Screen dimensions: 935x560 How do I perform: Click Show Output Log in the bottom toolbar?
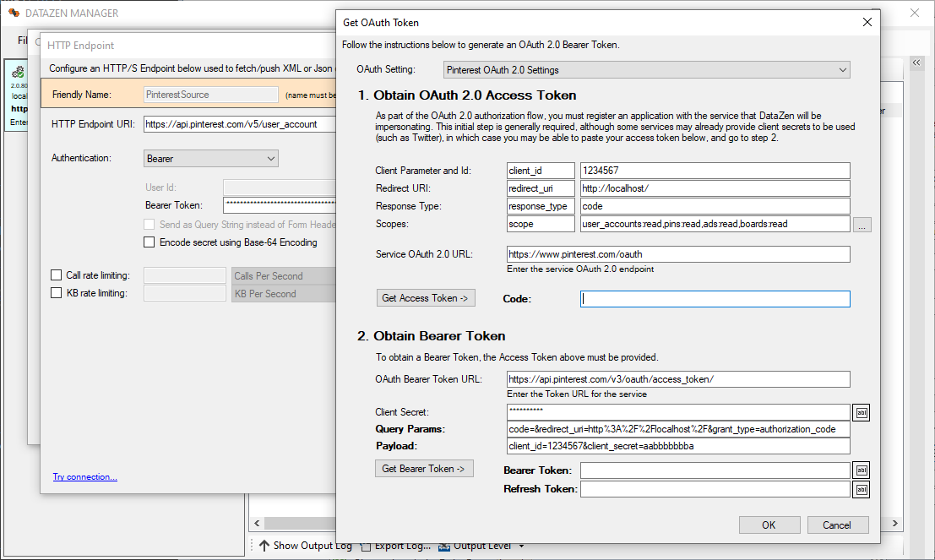(313, 545)
